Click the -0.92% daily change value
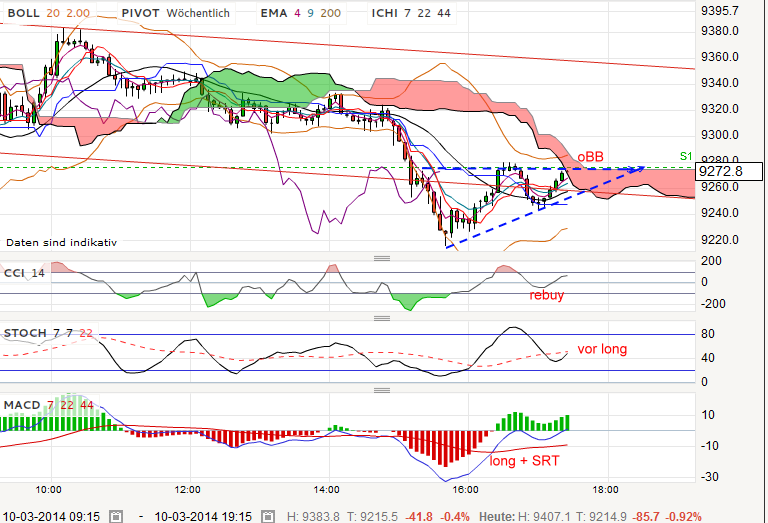The height and width of the screenshot is (523, 768). click(x=684, y=517)
